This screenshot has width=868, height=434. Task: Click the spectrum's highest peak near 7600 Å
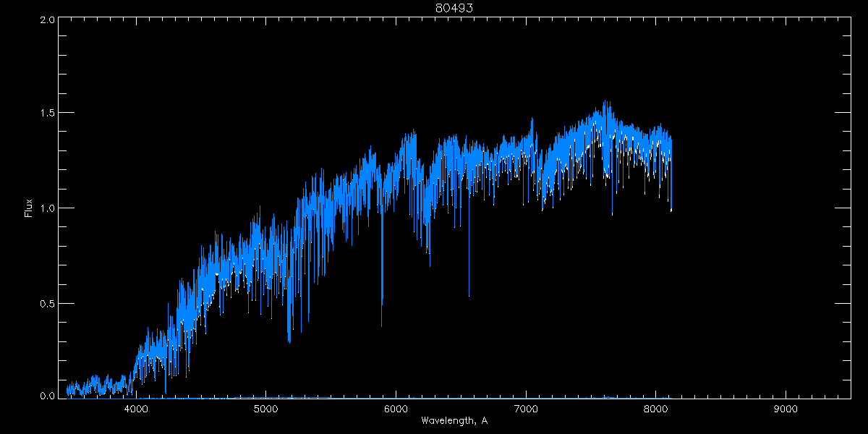pyautogui.click(x=605, y=102)
